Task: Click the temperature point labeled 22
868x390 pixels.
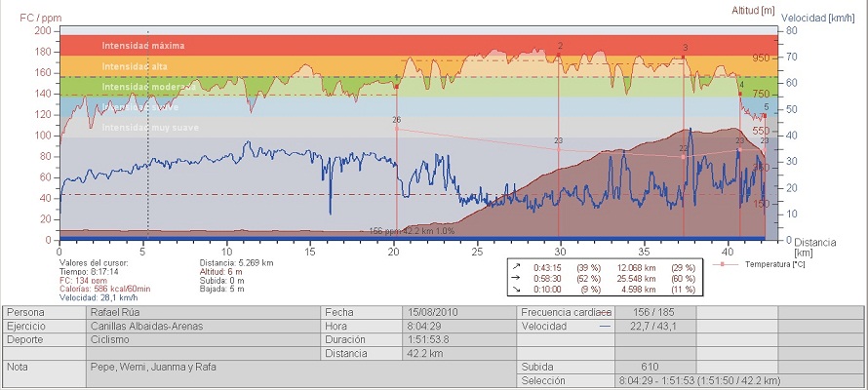Action: (683, 157)
